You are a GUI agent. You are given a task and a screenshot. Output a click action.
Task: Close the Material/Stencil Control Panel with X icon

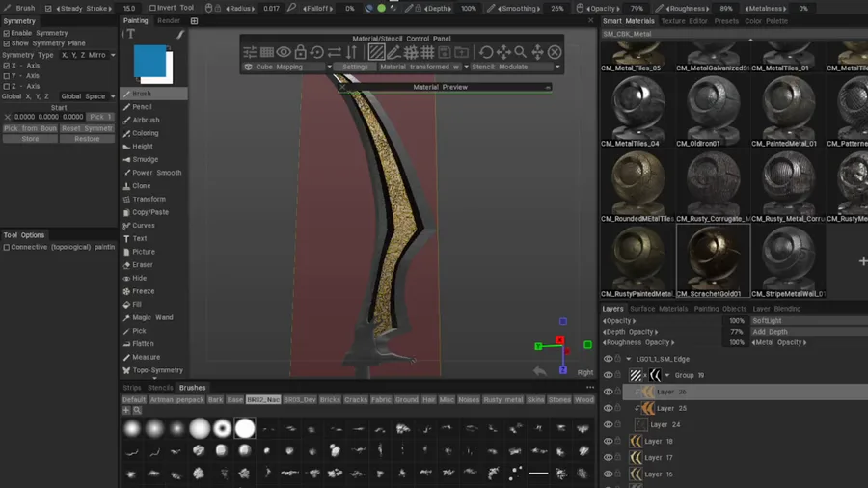coord(555,52)
